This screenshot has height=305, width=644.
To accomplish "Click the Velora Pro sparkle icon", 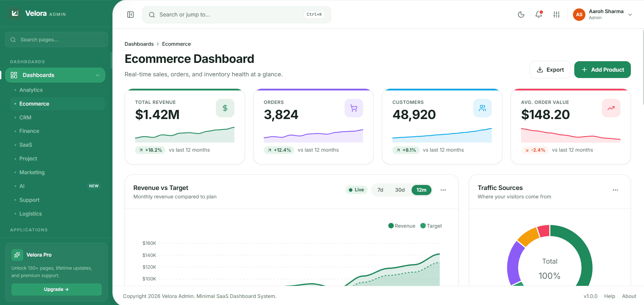I will pos(17,255).
